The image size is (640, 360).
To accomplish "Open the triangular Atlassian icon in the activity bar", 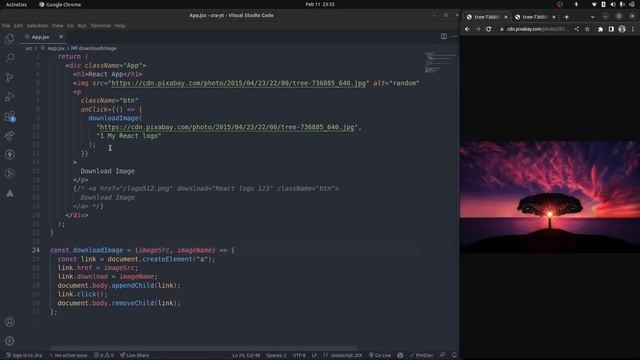I will click(10, 193).
